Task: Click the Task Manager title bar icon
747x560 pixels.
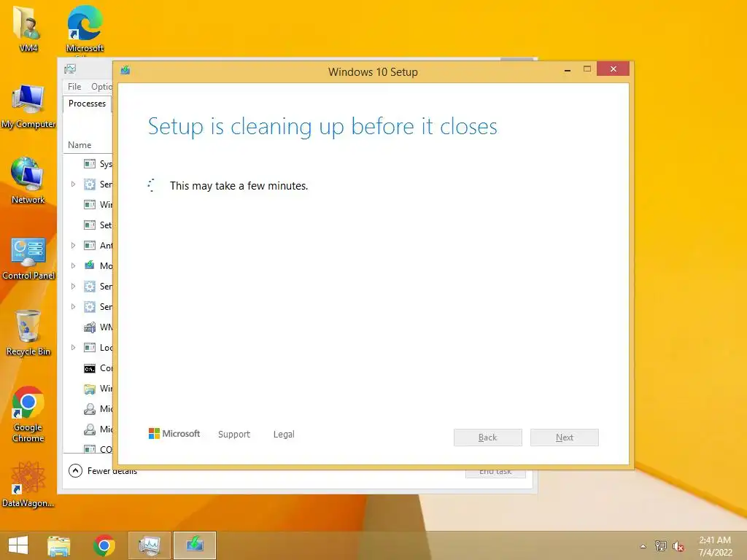Action: point(70,69)
